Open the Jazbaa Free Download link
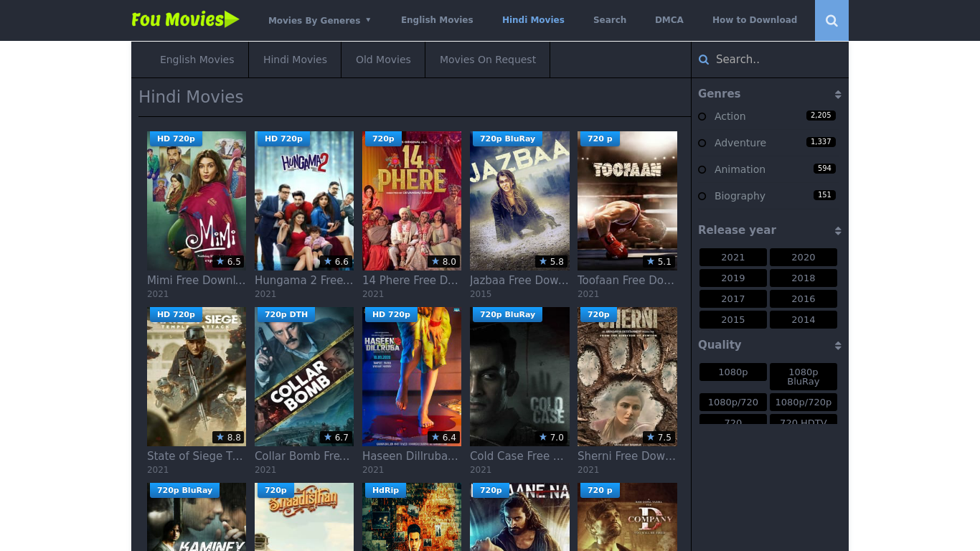Image resolution: width=980 pixels, height=551 pixels. coord(518,280)
